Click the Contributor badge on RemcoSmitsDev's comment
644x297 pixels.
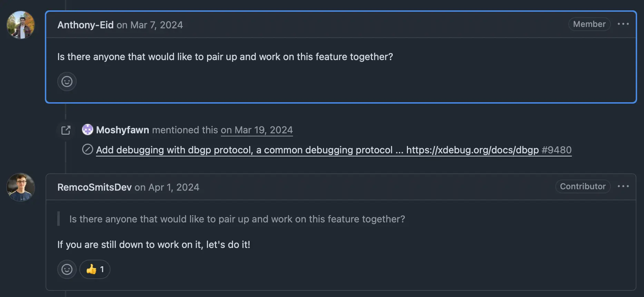click(583, 186)
